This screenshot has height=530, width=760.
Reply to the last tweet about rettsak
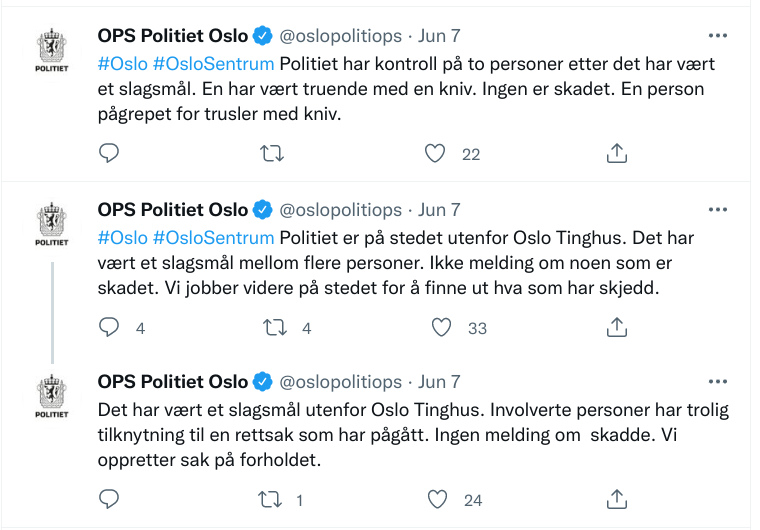point(110,498)
